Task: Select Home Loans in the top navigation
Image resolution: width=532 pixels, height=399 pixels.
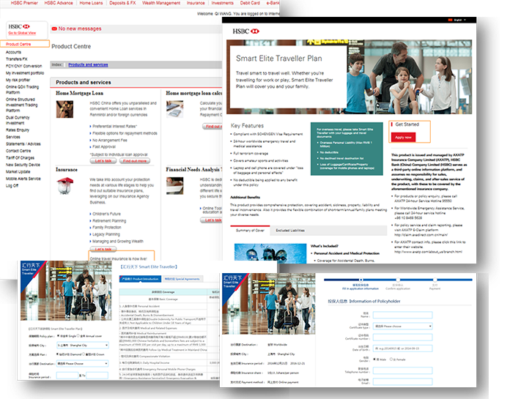Action: (91, 3)
